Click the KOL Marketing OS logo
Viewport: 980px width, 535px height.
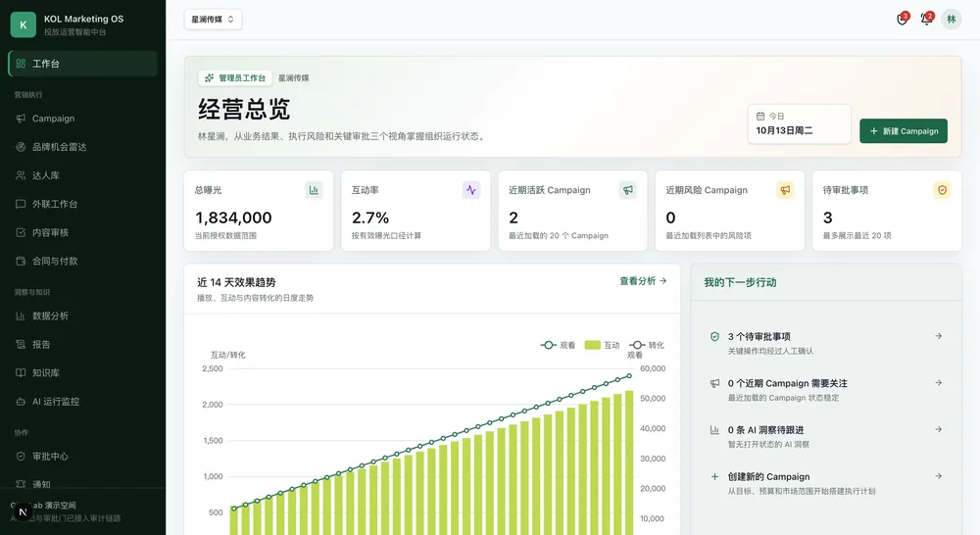click(24, 25)
